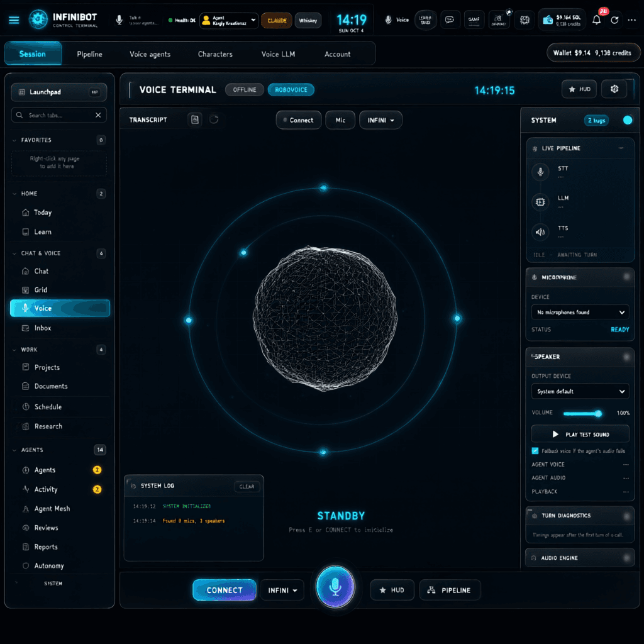
Task: Click the circular refresh icon beside Transcript
Action: point(214,119)
